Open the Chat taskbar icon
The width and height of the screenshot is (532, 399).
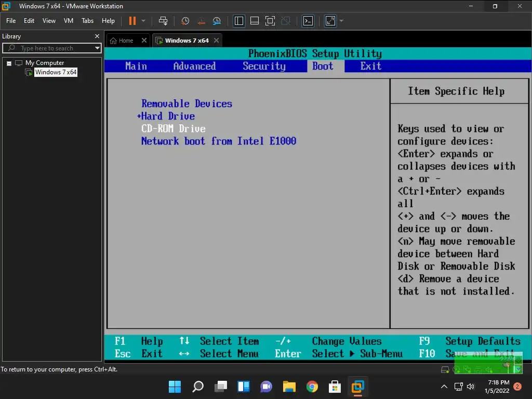click(x=267, y=387)
